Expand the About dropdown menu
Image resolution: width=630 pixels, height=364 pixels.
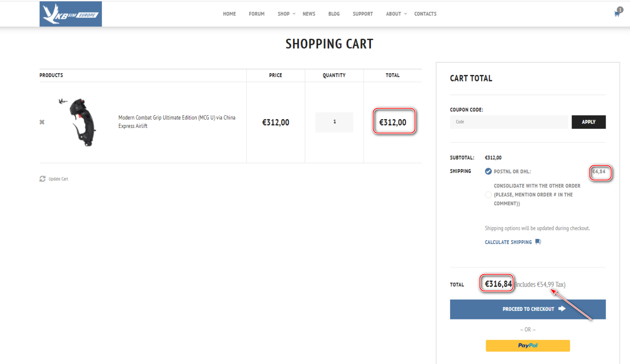coord(396,14)
